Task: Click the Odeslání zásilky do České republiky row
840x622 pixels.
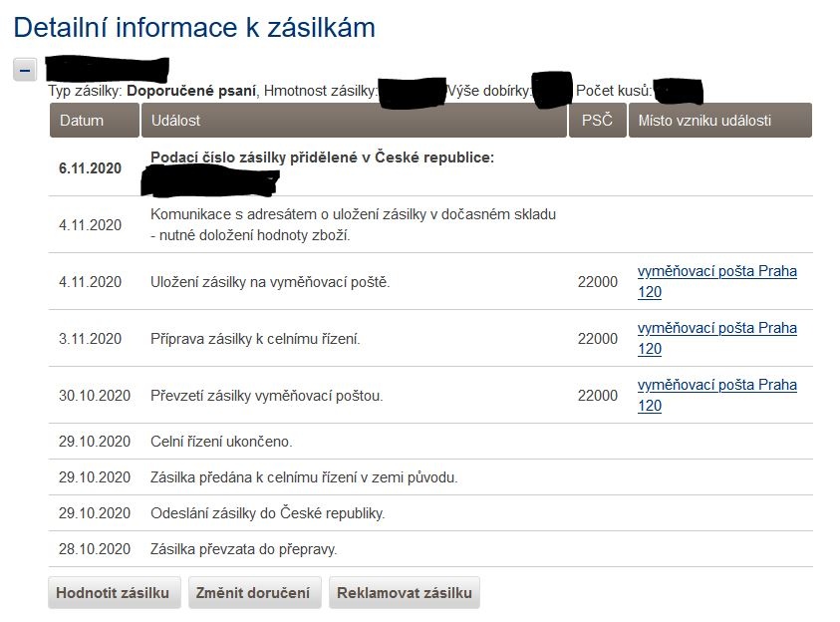Action: [x=267, y=513]
